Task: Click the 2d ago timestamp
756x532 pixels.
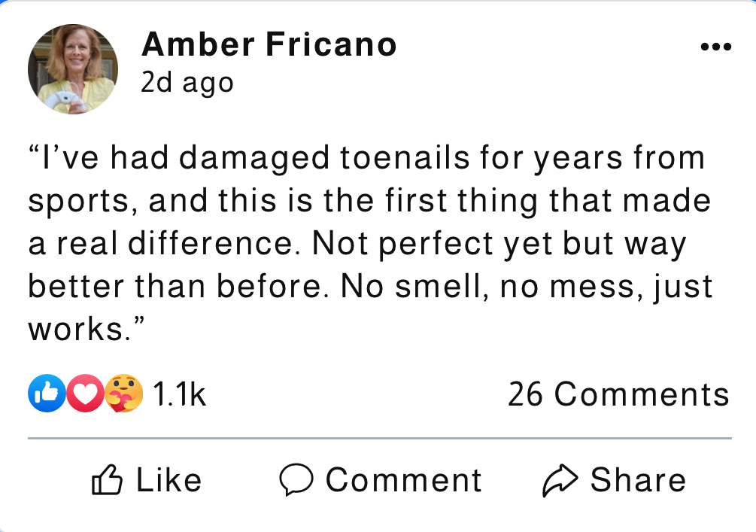Action: point(187,83)
